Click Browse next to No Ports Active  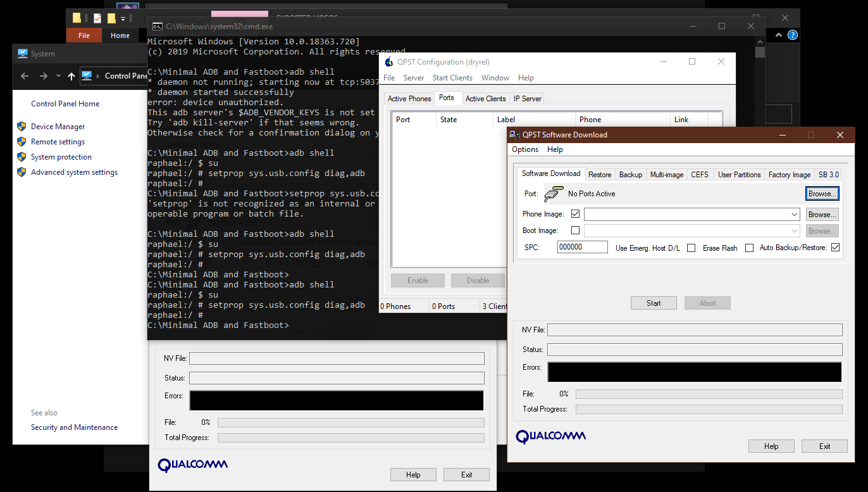click(x=822, y=193)
